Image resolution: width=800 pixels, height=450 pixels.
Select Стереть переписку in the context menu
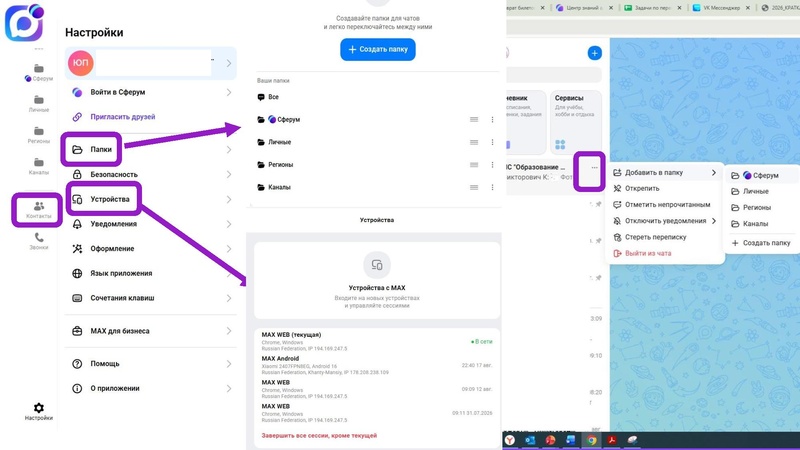tap(665, 237)
